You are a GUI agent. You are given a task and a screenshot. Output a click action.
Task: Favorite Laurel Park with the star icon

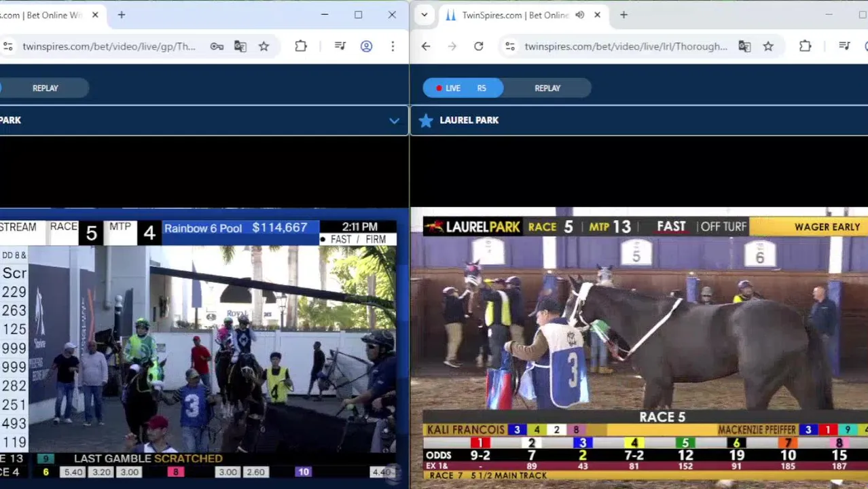(426, 121)
